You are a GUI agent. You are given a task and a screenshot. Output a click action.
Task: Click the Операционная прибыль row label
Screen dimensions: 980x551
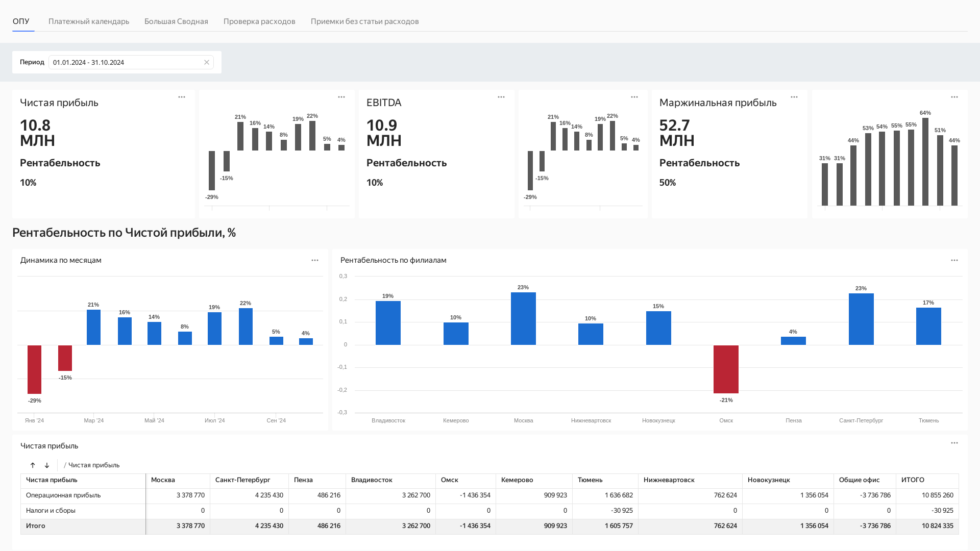coord(63,495)
